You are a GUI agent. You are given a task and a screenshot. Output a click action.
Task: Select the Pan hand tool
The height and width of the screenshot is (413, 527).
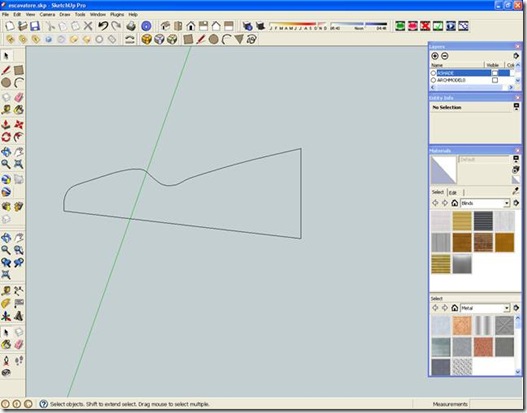pos(19,152)
